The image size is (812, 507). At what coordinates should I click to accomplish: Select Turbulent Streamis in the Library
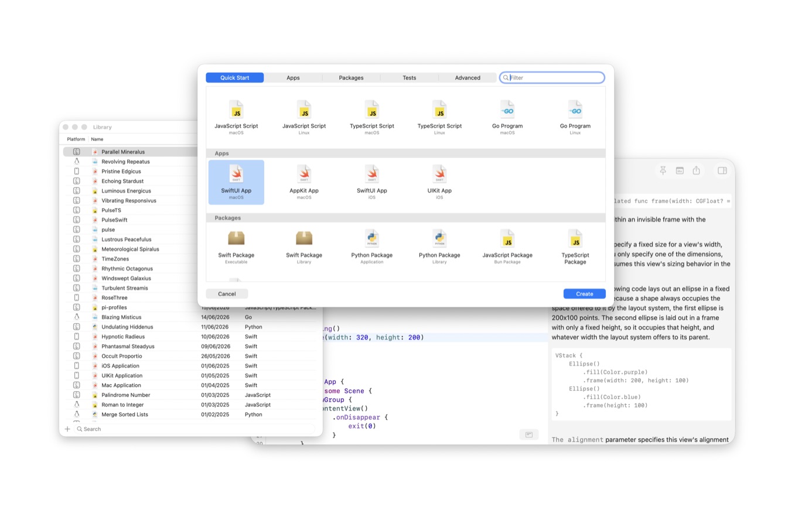(x=130, y=288)
